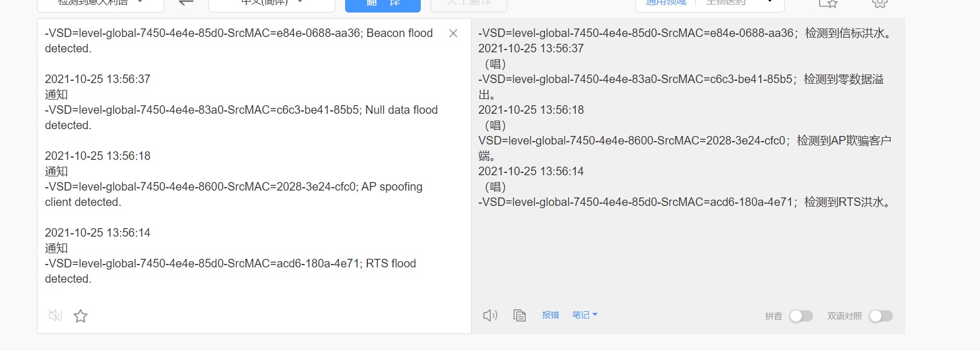Screen dimensions: 980x351
Task: Select the 通用领域 general domain tab
Action: [666, 3]
